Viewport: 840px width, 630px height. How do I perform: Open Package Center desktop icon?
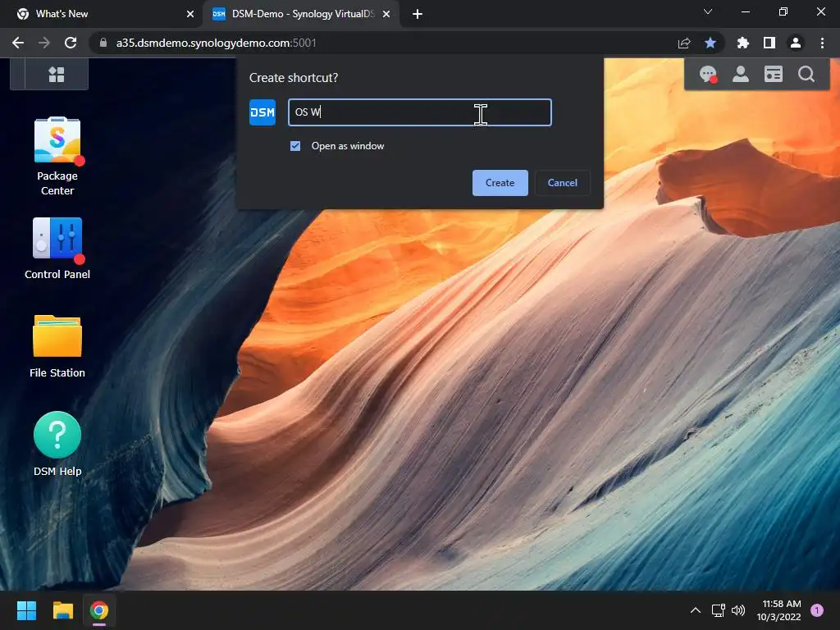[x=57, y=157]
